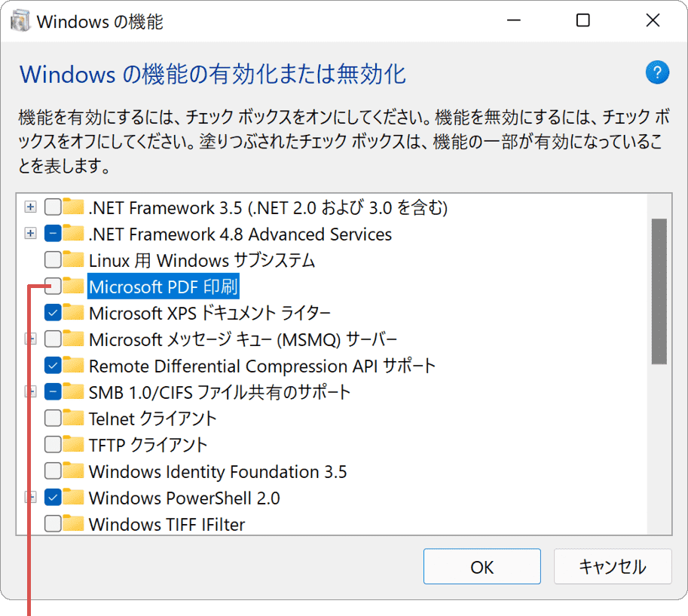Expand the .NET Framework 3.5 tree node
This screenshot has width=688, height=616.
point(30,207)
